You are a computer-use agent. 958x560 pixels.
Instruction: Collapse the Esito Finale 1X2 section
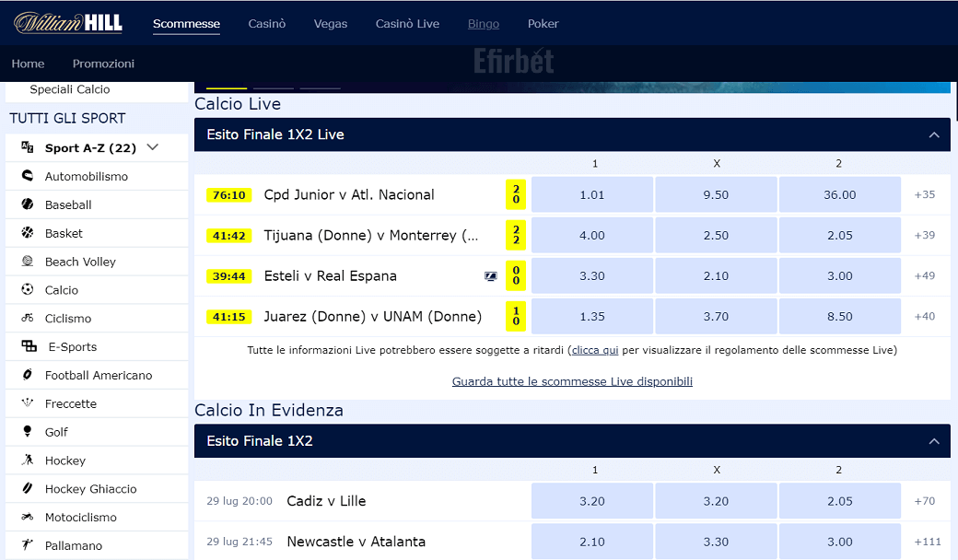pyautogui.click(x=933, y=441)
